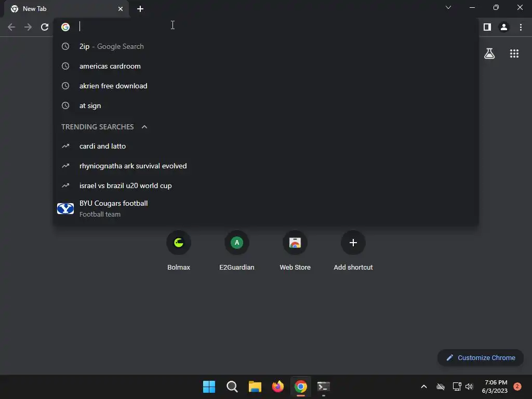Open Chrome three-dot menu
Image resolution: width=532 pixels, height=399 pixels.
[x=521, y=27]
